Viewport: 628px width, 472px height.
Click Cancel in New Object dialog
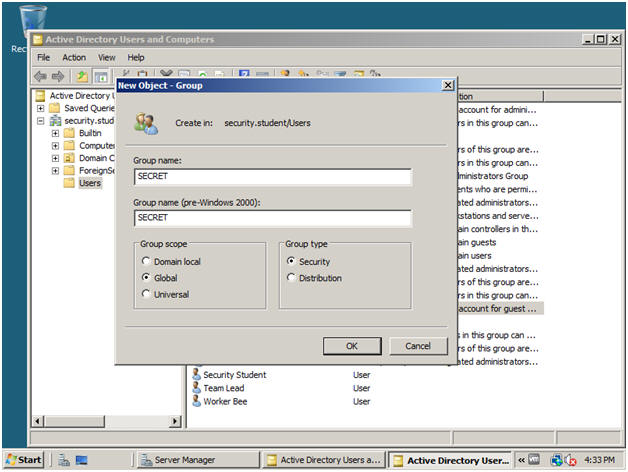[x=418, y=346]
